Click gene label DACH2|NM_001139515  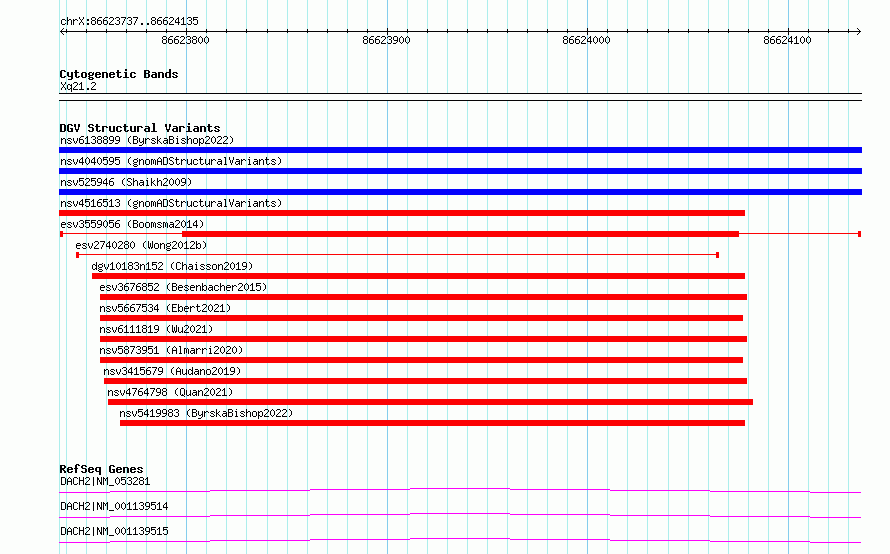(114, 531)
